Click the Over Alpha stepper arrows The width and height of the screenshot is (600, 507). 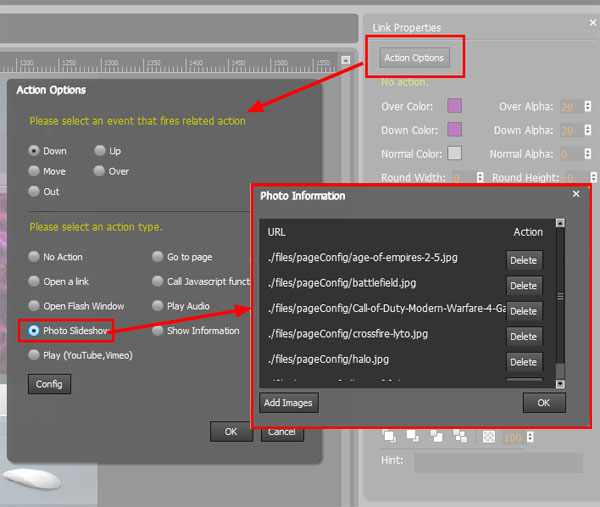[588, 106]
